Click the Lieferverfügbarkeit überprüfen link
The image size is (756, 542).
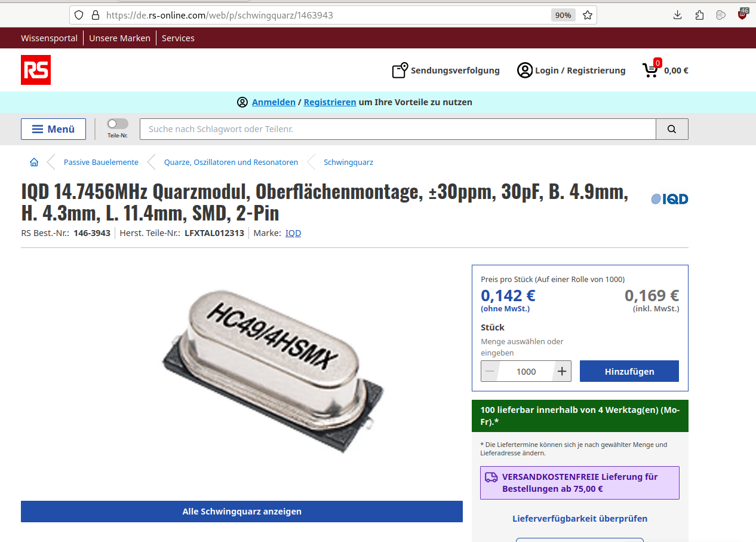pyautogui.click(x=580, y=519)
